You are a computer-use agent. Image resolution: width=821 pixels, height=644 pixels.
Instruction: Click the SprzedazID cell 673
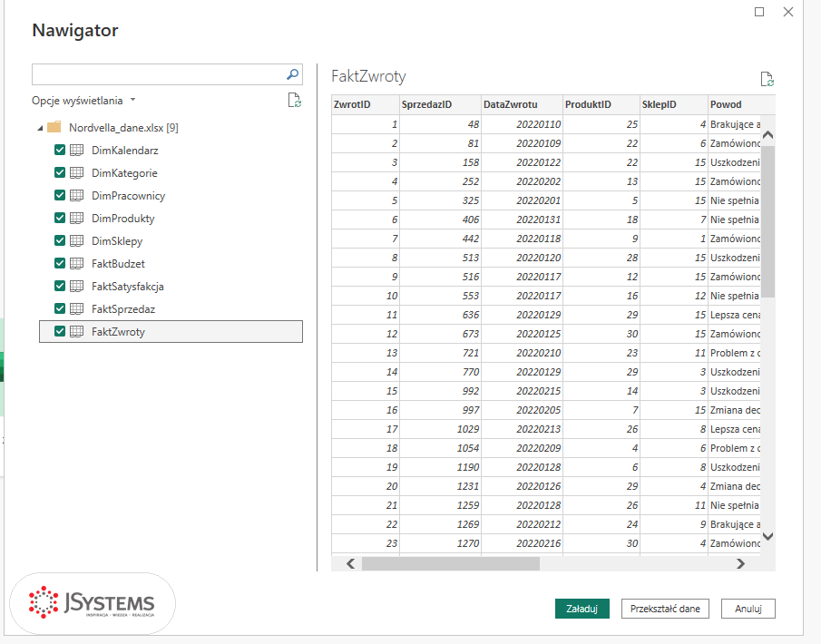point(440,334)
